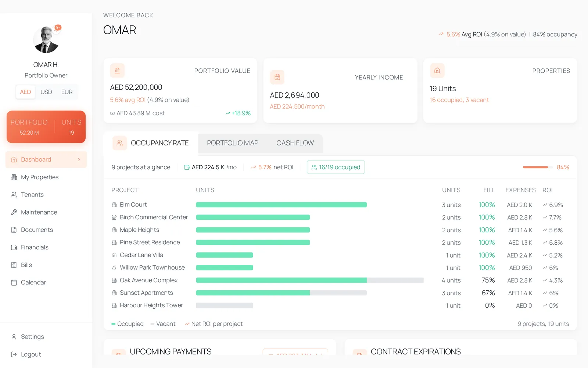The image size is (588, 368).
Task: Open Settings
Action: (x=46, y=337)
